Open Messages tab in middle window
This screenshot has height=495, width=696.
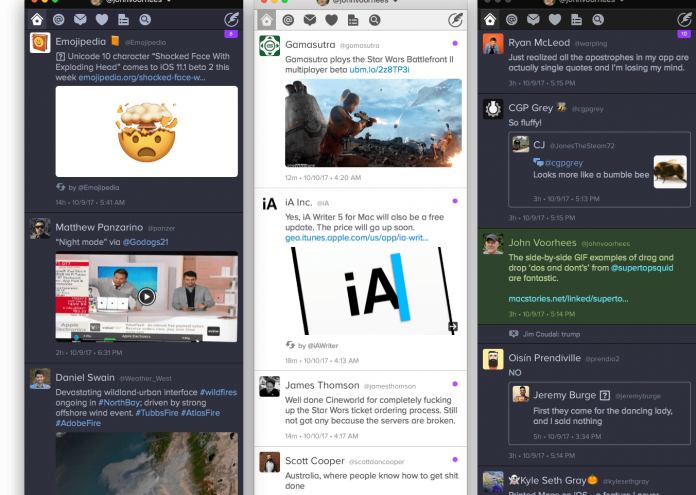click(310, 20)
